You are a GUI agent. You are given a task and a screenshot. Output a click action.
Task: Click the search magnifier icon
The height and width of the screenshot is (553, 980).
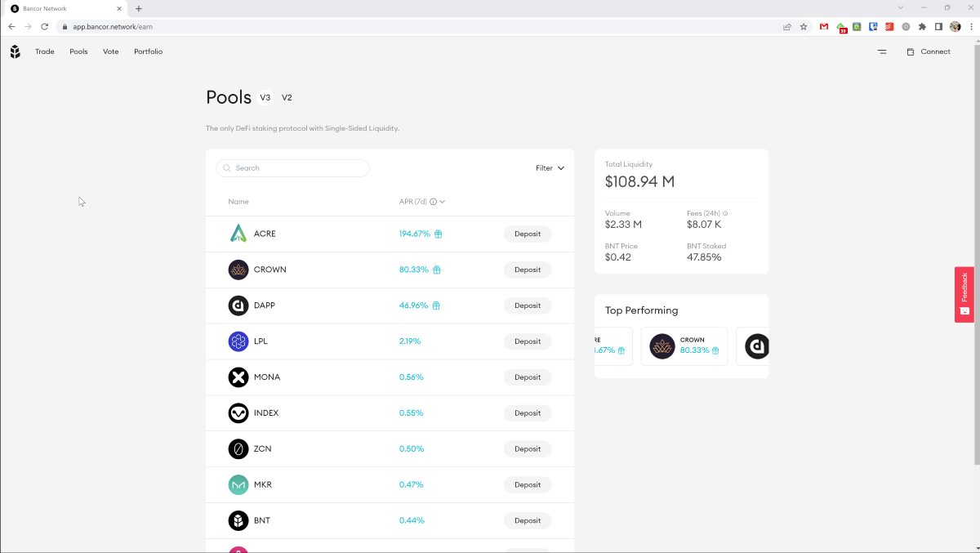(227, 168)
